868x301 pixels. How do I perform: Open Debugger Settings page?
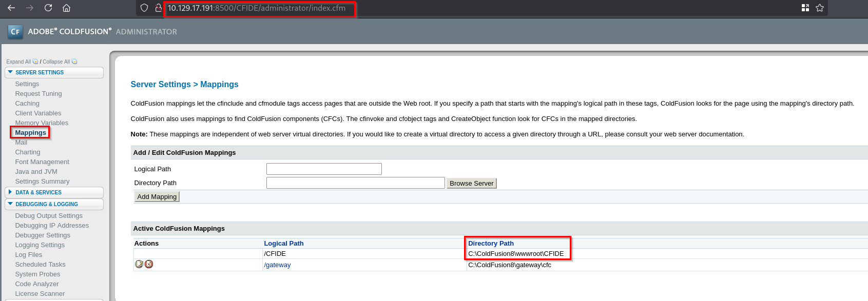click(43, 235)
